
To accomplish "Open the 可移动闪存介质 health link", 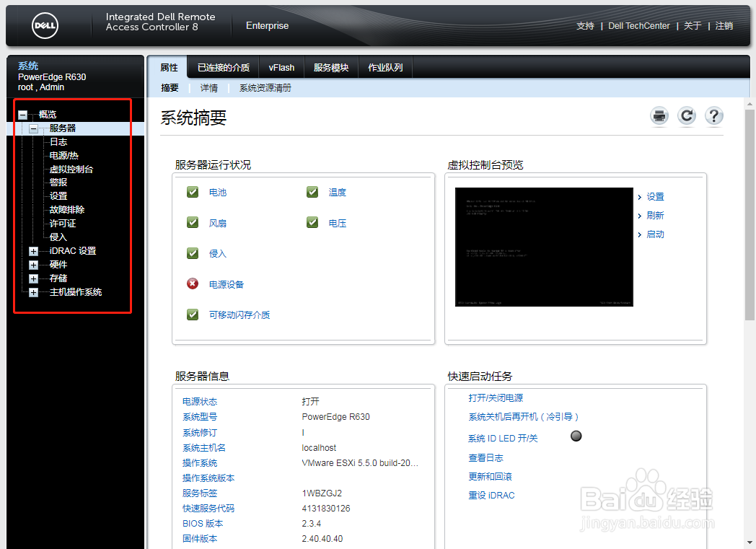I will pyautogui.click(x=239, y=315).
